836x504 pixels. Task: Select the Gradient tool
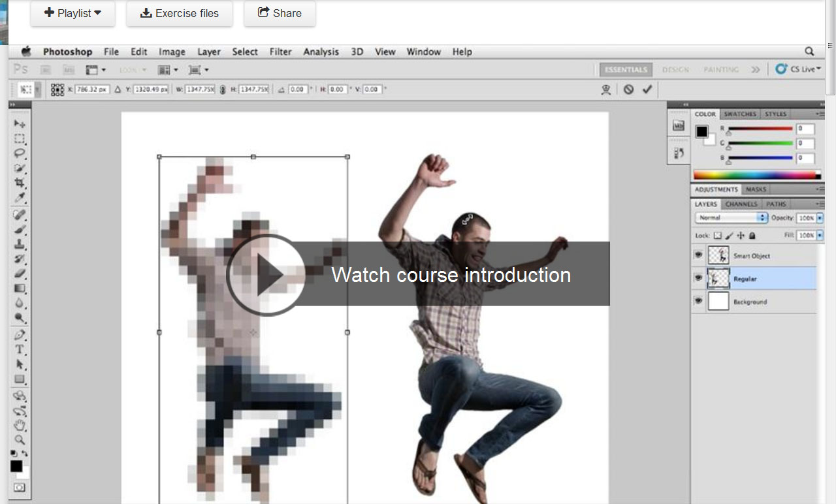pos(20,289)
